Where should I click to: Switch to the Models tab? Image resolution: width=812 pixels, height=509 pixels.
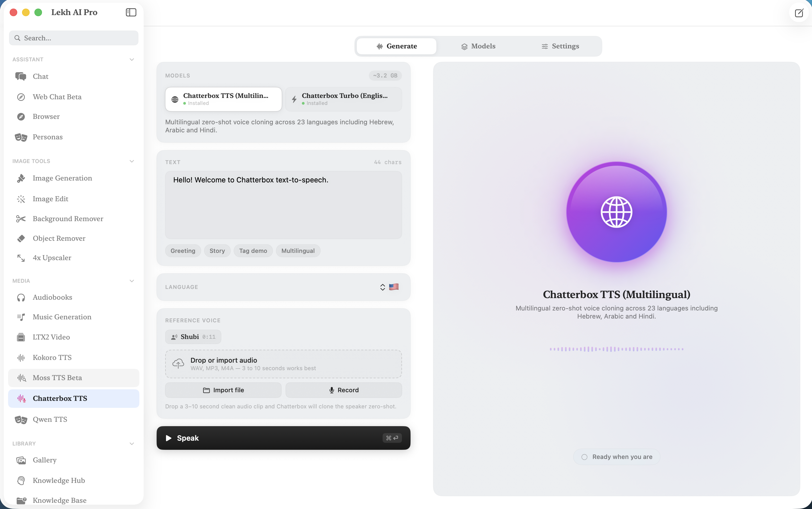coord(478,46)
